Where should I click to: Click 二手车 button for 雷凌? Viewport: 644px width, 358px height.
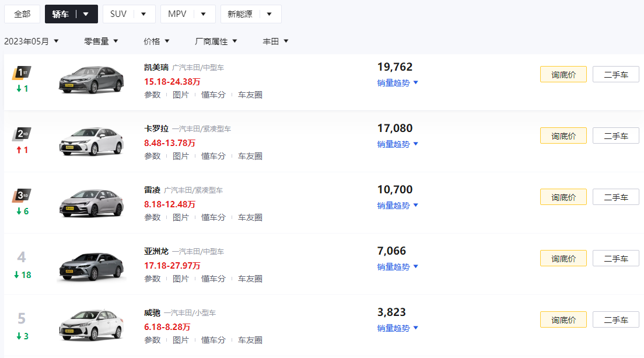[615, 197]
